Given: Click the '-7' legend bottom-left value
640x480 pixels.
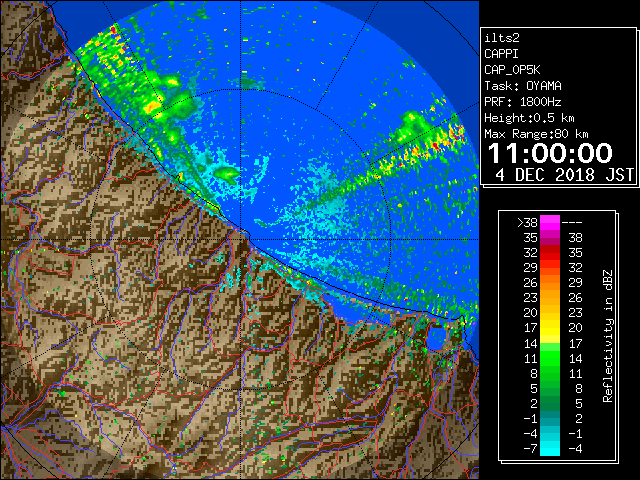Looking at the screenshot, I should (530, 448).
